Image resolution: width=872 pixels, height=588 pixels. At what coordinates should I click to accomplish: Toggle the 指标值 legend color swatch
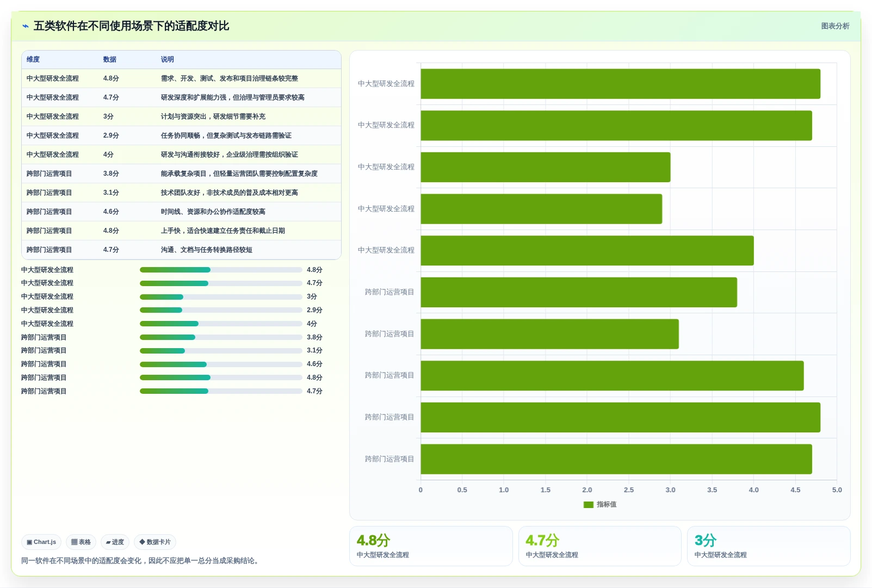pos(588,504)
